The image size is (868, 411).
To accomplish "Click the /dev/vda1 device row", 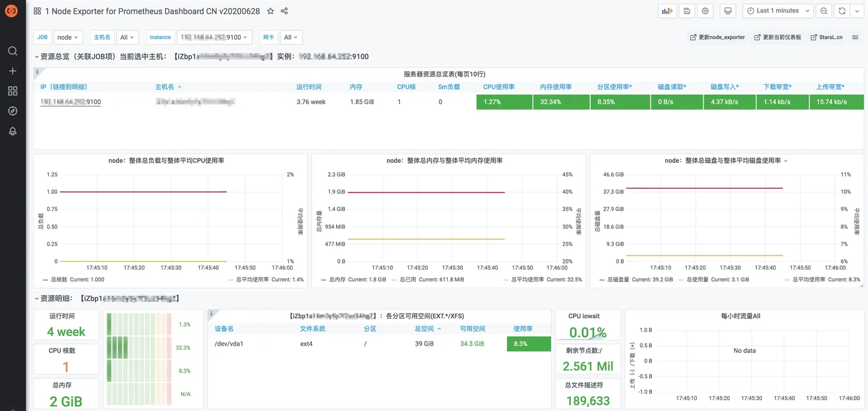I will coord(379,343).
